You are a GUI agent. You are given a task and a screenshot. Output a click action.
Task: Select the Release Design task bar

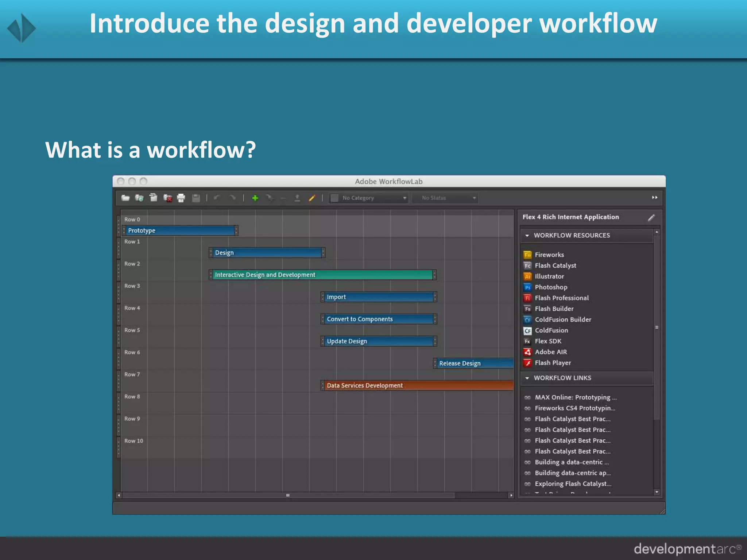(x=473, y=363)
